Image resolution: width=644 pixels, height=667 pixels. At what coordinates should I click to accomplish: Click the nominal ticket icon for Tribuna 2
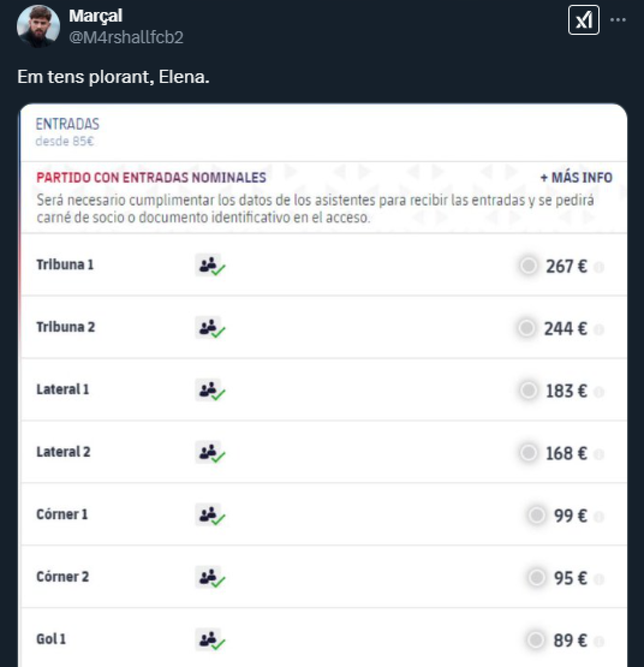tap(210, 328)
